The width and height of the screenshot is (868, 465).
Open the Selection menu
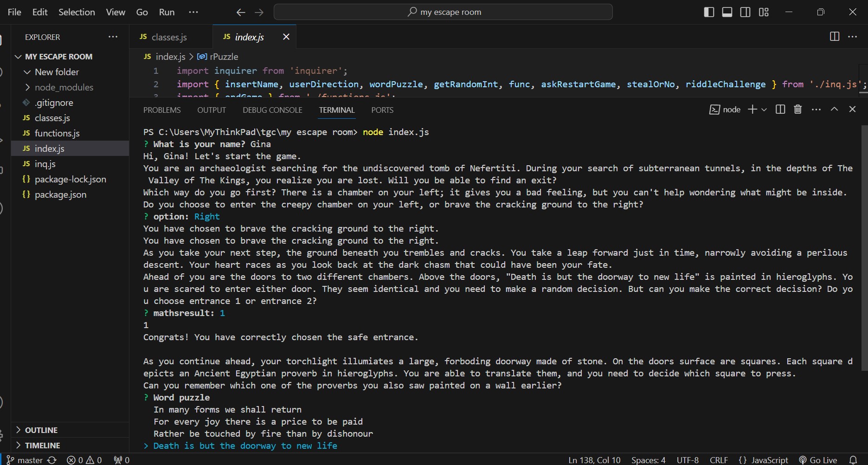click(77, 12)
